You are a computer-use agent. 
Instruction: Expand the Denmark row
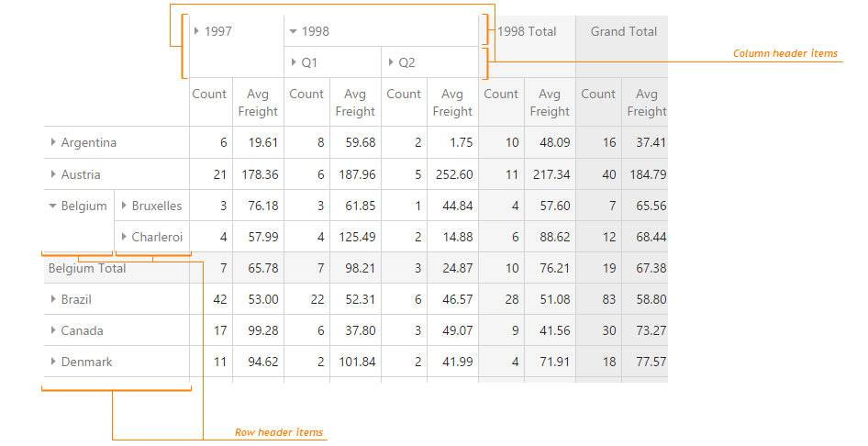tap(53, 362)
